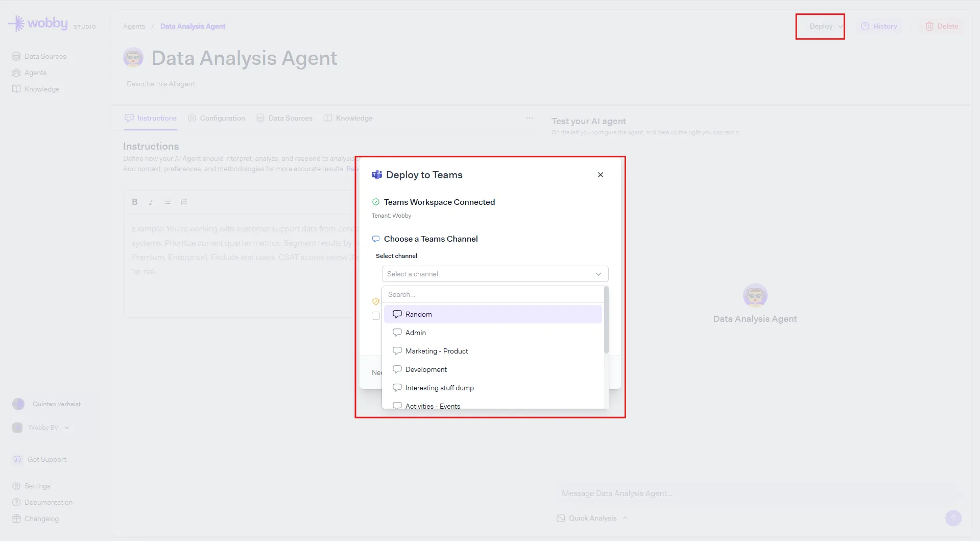Click the channel Search field
This screenshot has height=541, width=980.
tap(493, 294)
